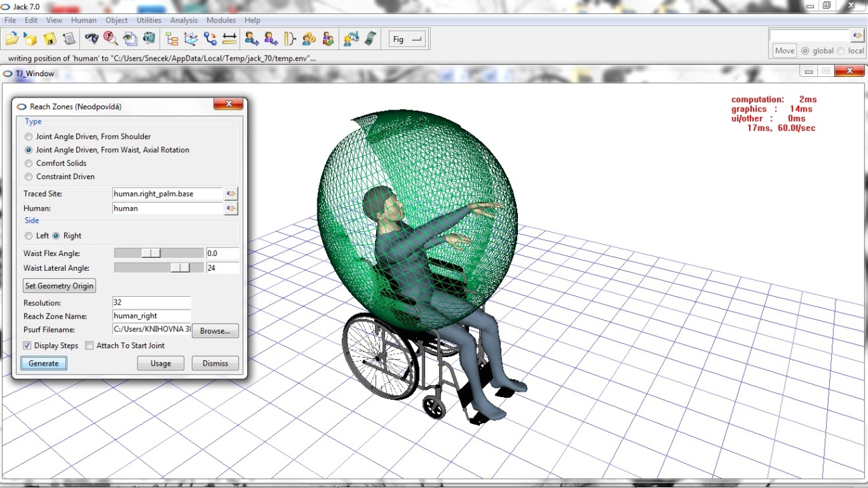Click the Reach Zone Name field
868x488 pixels.
[152, 316]
